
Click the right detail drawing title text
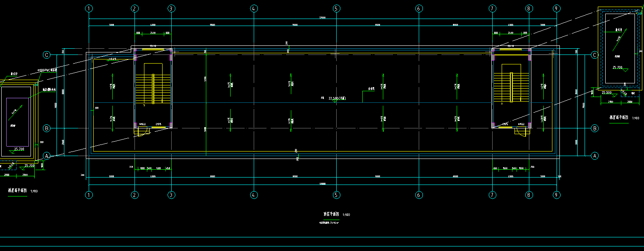[619, 118]
